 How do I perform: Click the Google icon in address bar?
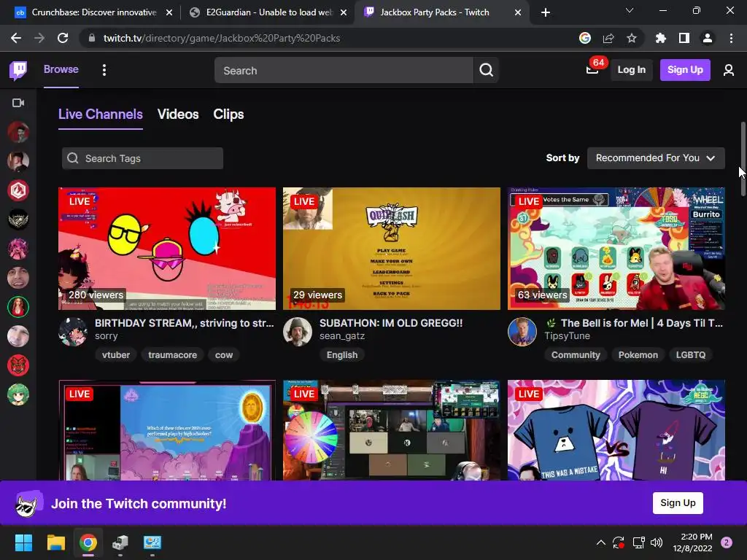(585, 38)
